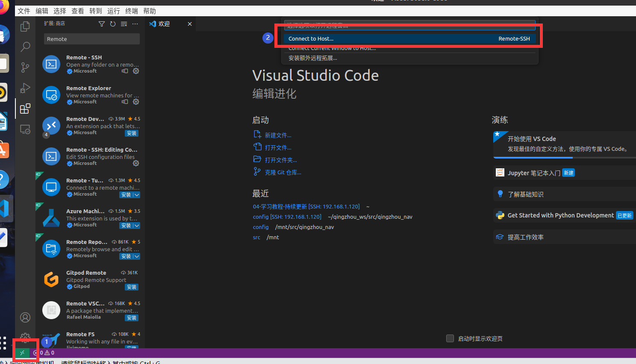Click the extensions search field containing Remote
636x364 pixels.
pos(92,39)
